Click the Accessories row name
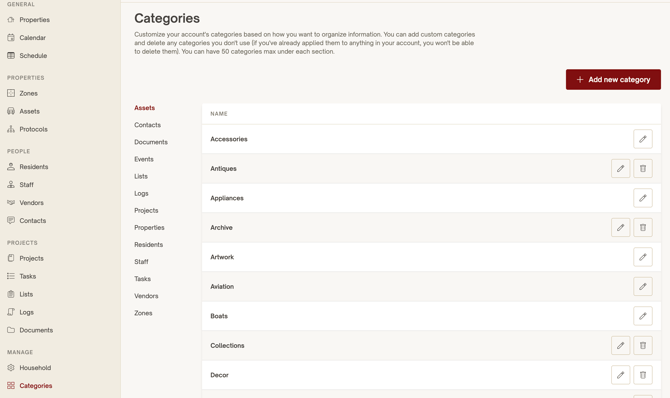 (x=229, y=139)
